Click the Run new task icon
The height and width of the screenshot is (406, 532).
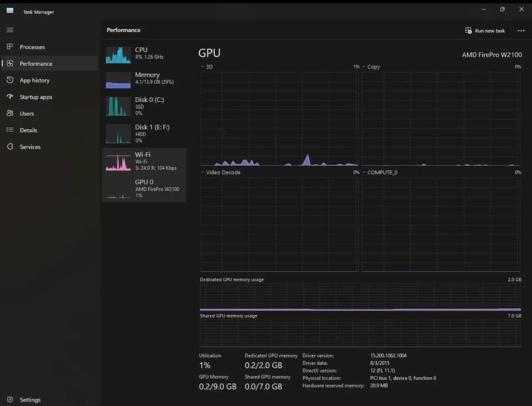468,31
